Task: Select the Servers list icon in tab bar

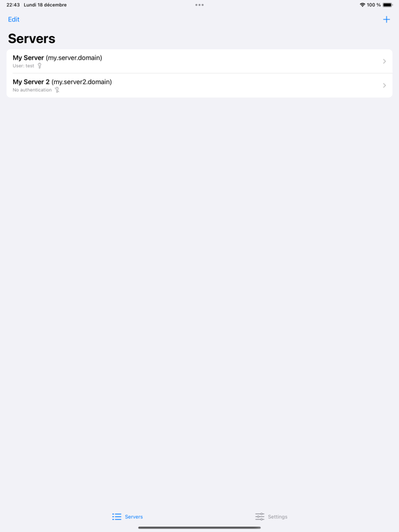Action: point(116,517)
